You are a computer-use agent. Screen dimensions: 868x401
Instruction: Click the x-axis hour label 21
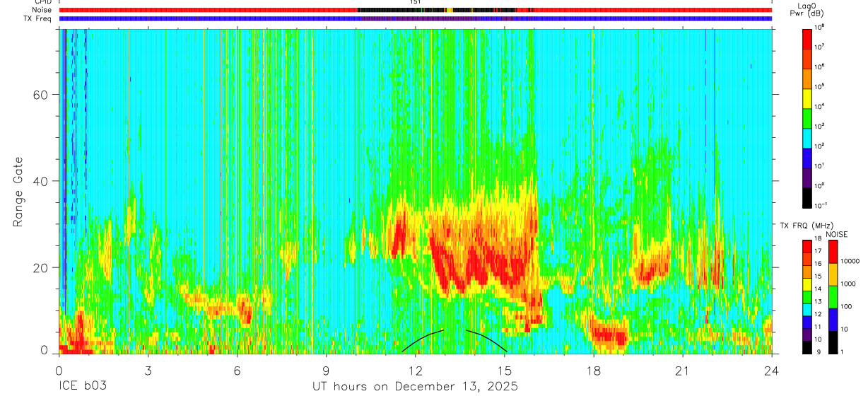click(682, 370)
